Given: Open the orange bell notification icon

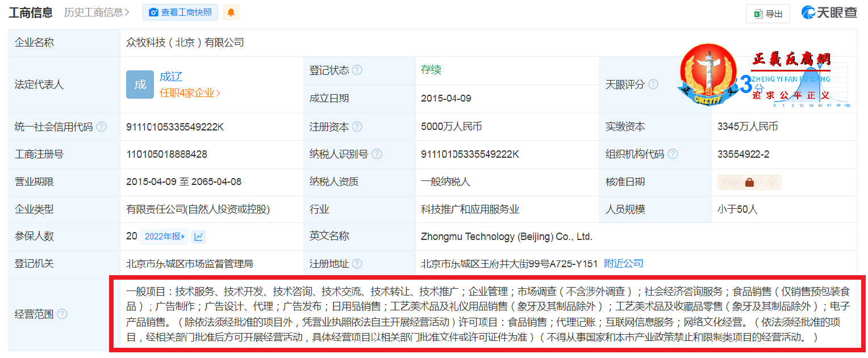Looking at the screenshot, I should tap(231, 12).
